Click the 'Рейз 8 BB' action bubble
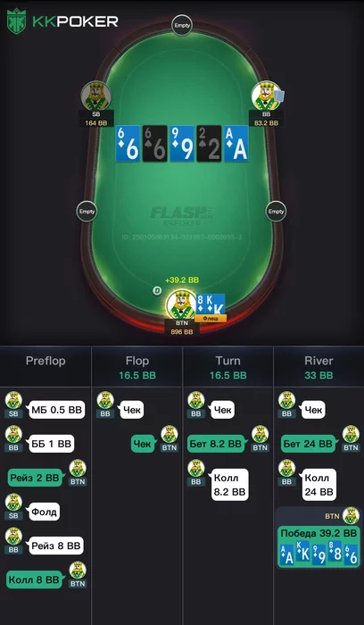The image size is (364, 625). point(56,546)
